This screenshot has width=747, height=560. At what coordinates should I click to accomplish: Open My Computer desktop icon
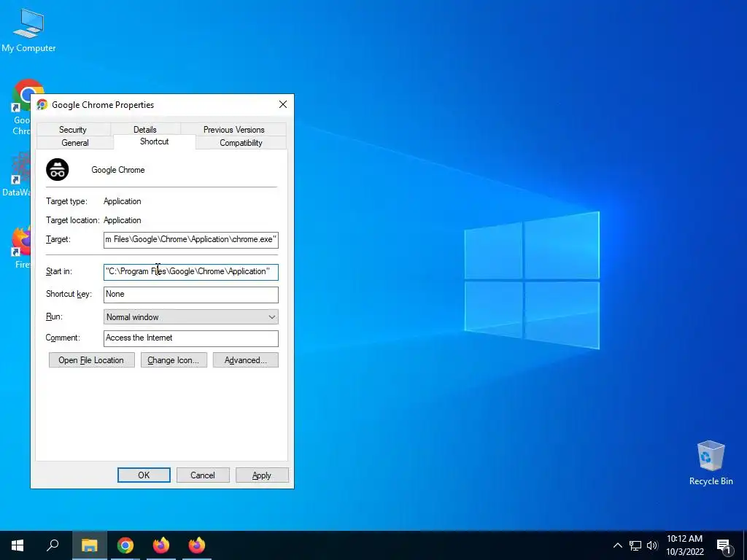[x=28, y=29]
